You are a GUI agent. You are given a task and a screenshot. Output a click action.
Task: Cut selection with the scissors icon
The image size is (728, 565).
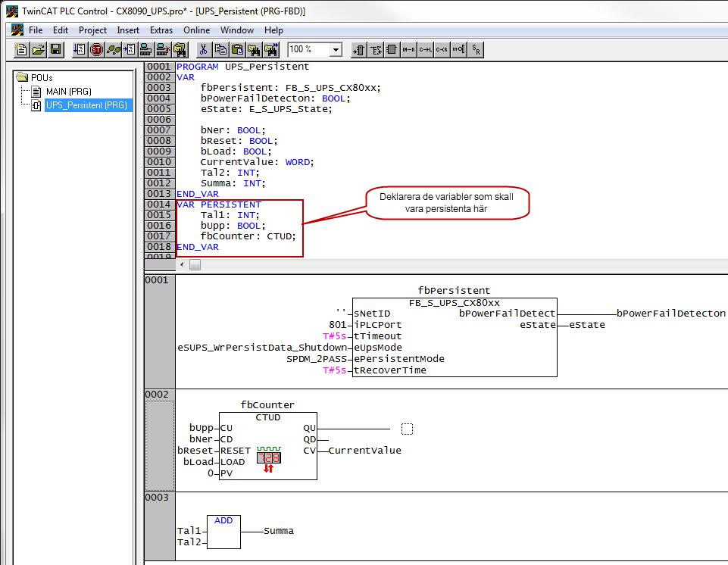pos(203,49)
